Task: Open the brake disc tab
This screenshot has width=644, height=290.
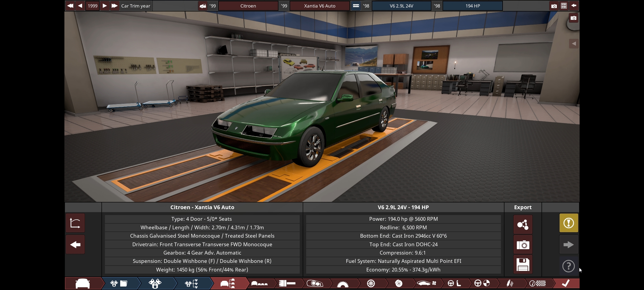Action: click(399, 283)
